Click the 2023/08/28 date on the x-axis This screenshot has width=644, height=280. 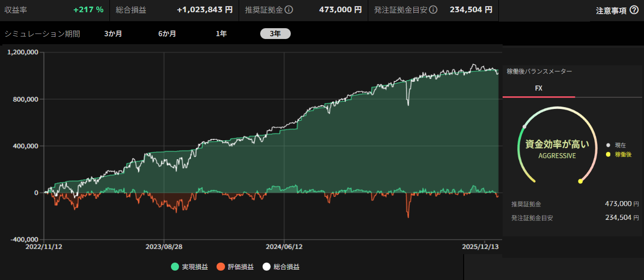(x=164, y=246)
